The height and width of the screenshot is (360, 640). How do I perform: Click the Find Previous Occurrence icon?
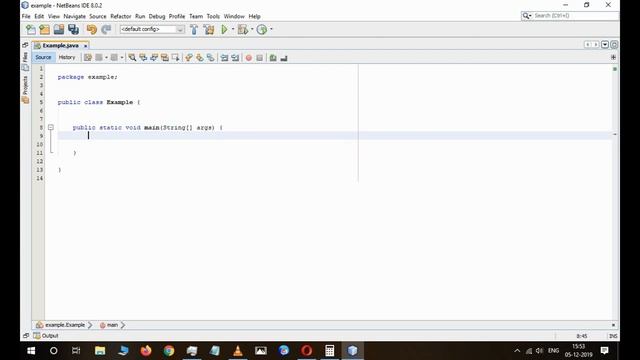click(143, 58)
